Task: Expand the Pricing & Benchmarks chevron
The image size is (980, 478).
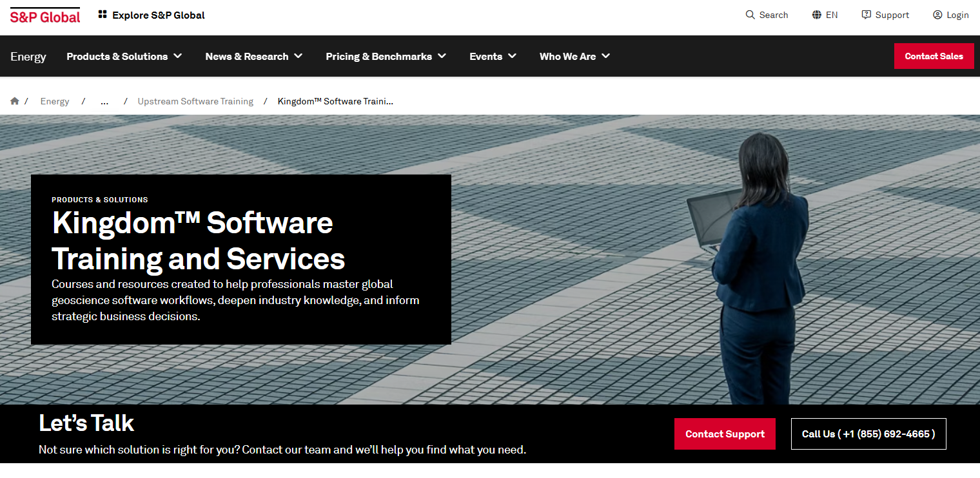Action: tap(442, 56)
